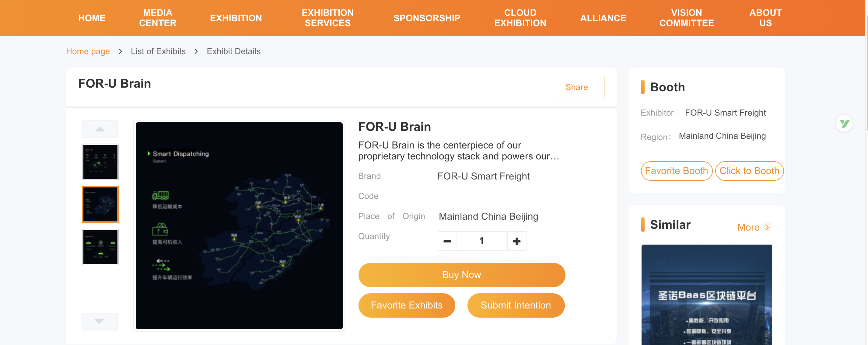The height and width of the screenshot is (345, 868).
Task: Increase quantity with the plus button
Action: point(516,241)
